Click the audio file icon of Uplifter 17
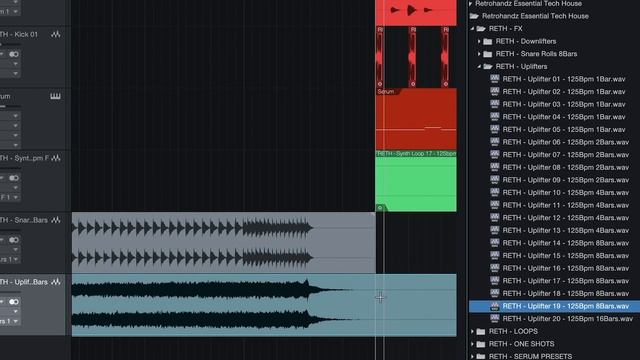Screen dimensions: 640x360 point(495,281)
